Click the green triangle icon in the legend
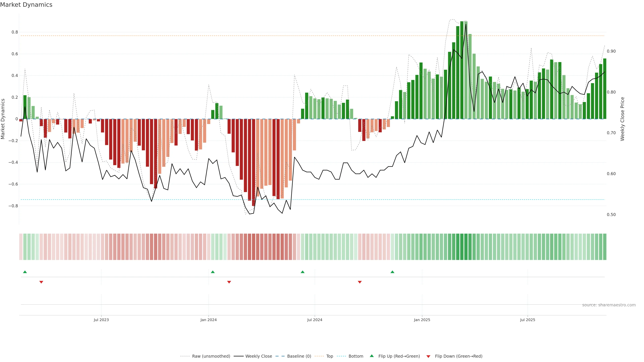Viewport: 644px width, 362px height. pyautogui.click(x=372, y=356)
